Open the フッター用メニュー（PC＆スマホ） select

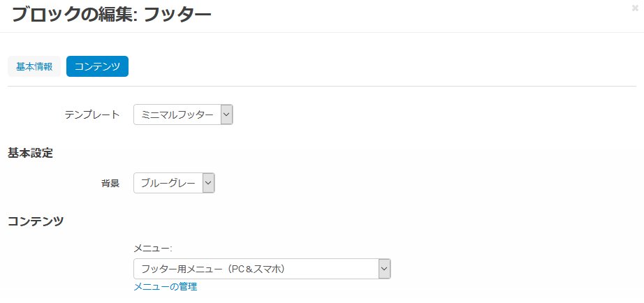(256, 269)
